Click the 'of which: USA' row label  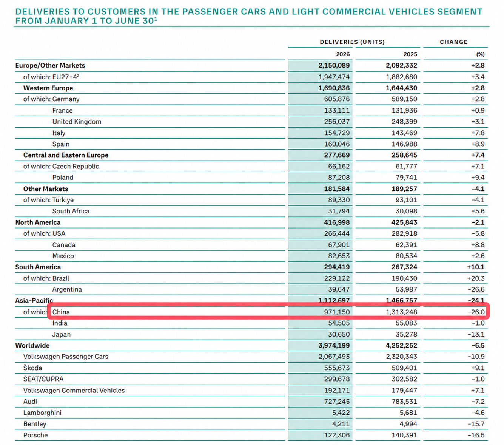click(x=44, y=233)
